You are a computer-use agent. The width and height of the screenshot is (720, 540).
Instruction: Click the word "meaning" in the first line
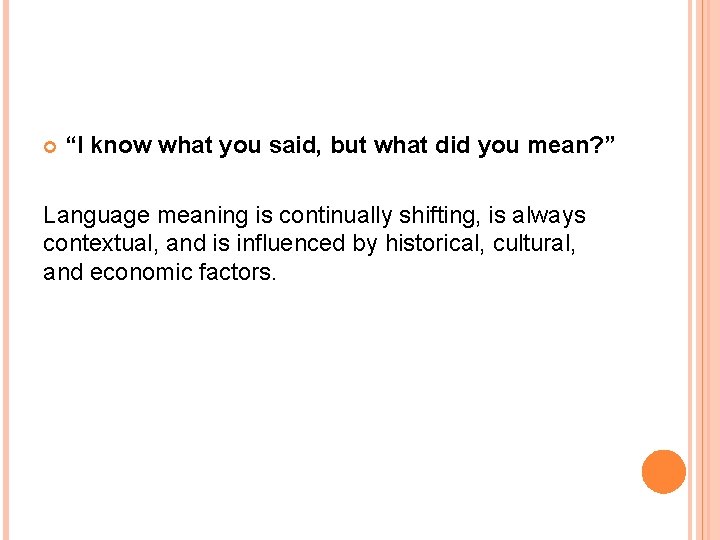click(202, 216)
